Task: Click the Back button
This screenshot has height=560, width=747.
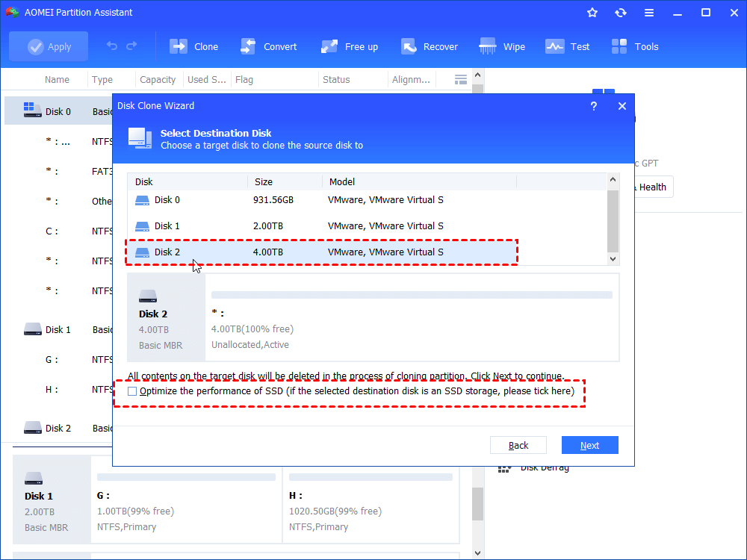Action: coord(518,445)
